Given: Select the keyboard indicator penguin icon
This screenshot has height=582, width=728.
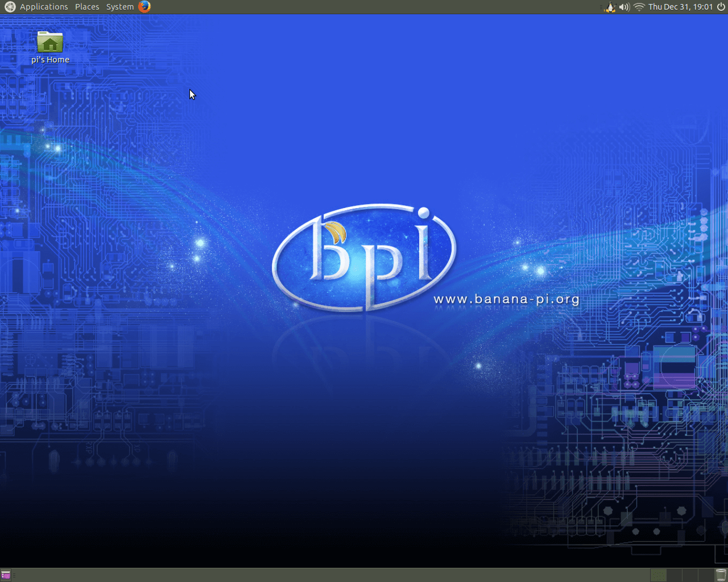Looking at the screenshot, I should tap(610, 7).
